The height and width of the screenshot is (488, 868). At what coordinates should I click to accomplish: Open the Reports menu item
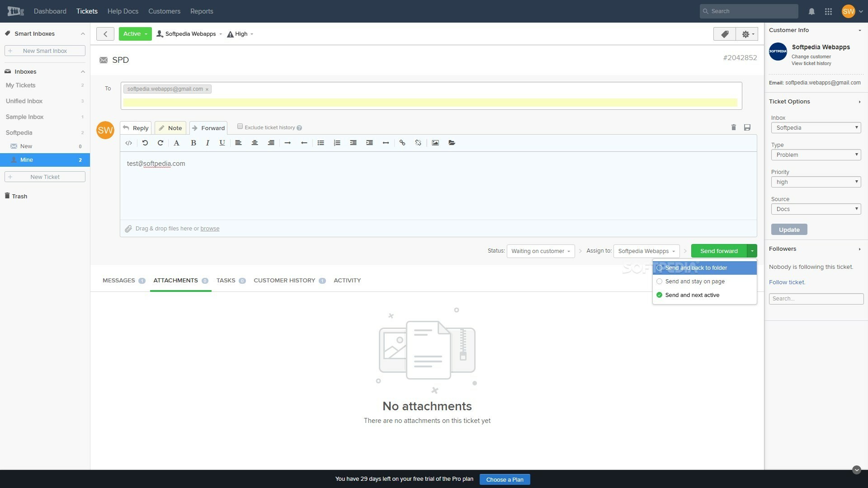tap(202, 11)
